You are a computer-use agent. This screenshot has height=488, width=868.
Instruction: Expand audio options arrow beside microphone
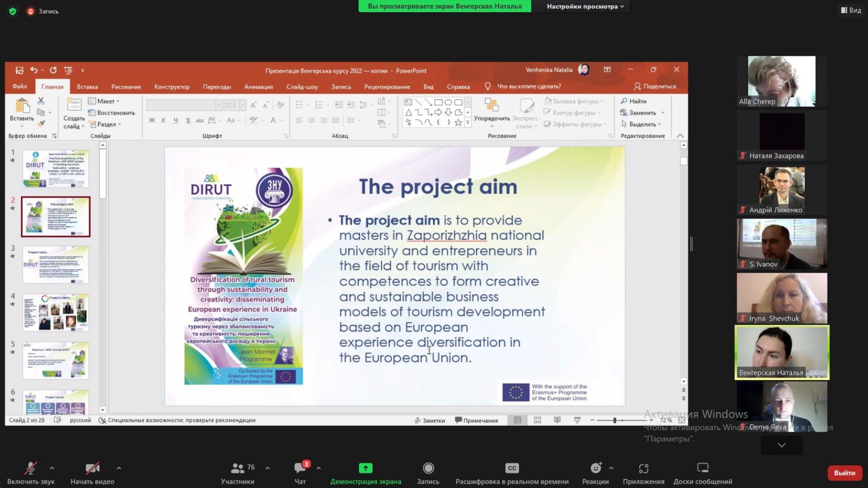(52, 468)
